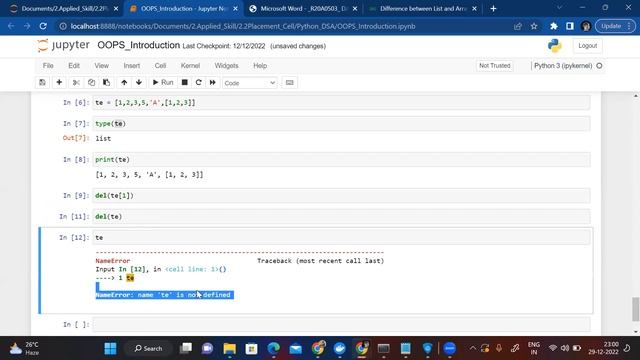Screen dimensions: 640x360
Task: Restart the kernel icon
Action: coord(198,82)
